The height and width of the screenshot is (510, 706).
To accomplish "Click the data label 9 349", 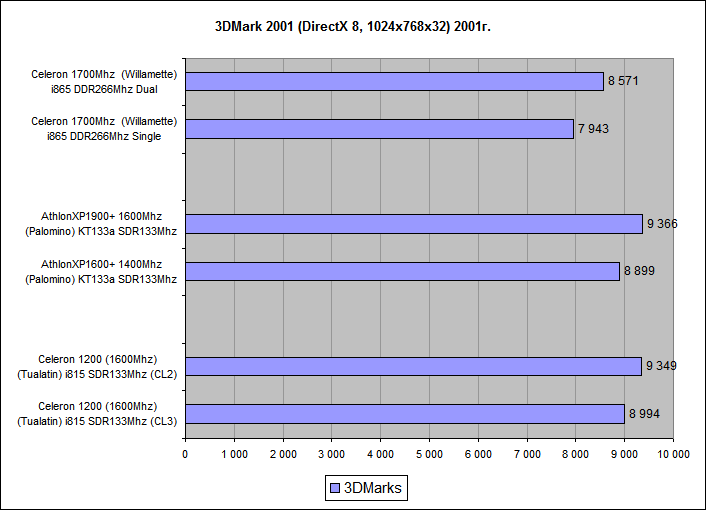I will pyautogui.click(x=661, y=366).
